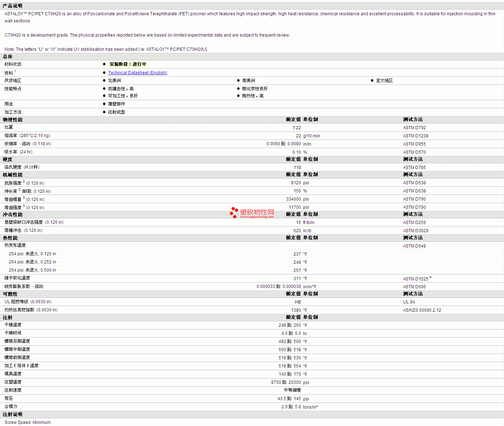
Task: Click the feature '可加工性，良好'
Action: coord(123,96)
